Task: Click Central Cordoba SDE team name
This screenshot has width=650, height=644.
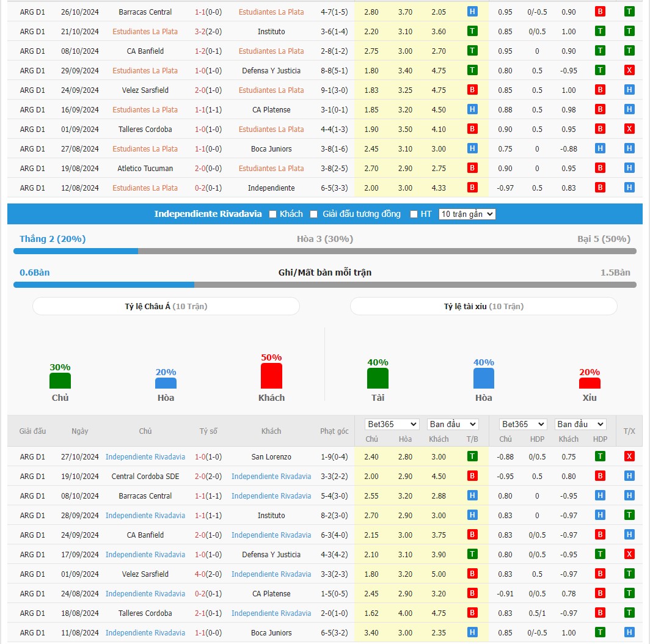Action: point(145,476)
